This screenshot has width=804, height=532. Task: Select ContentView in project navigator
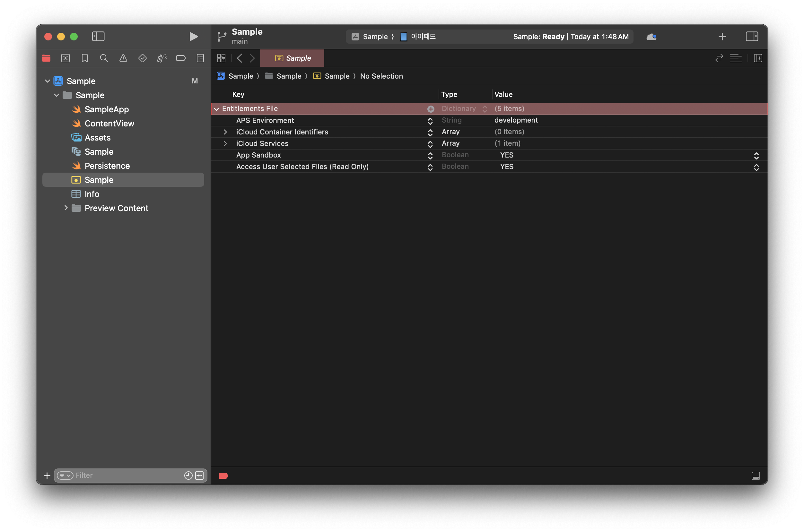click(x=109, y=124)
